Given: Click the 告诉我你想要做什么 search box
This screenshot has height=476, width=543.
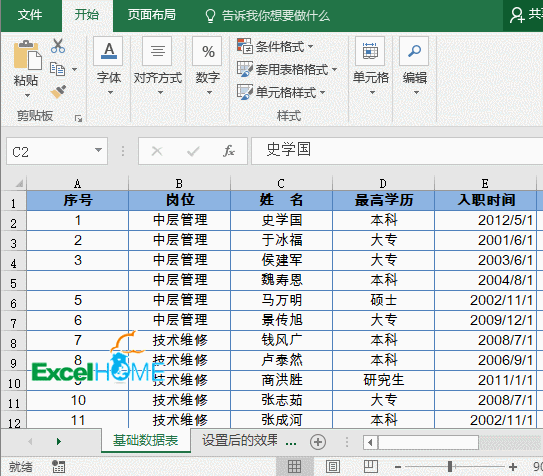Looking at the screenshot, I should (x=267, y=16).
